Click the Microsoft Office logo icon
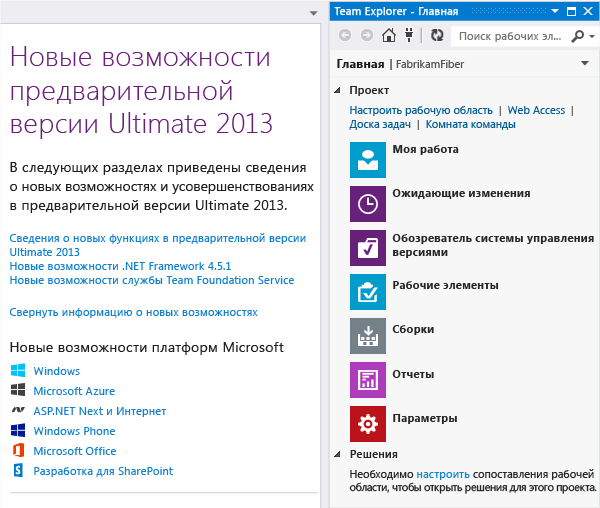 click(18, 450)
